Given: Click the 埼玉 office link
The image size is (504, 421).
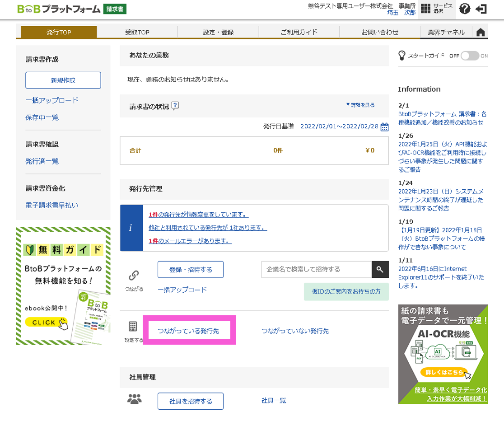Looking at the screenshot, I should 393,13.
